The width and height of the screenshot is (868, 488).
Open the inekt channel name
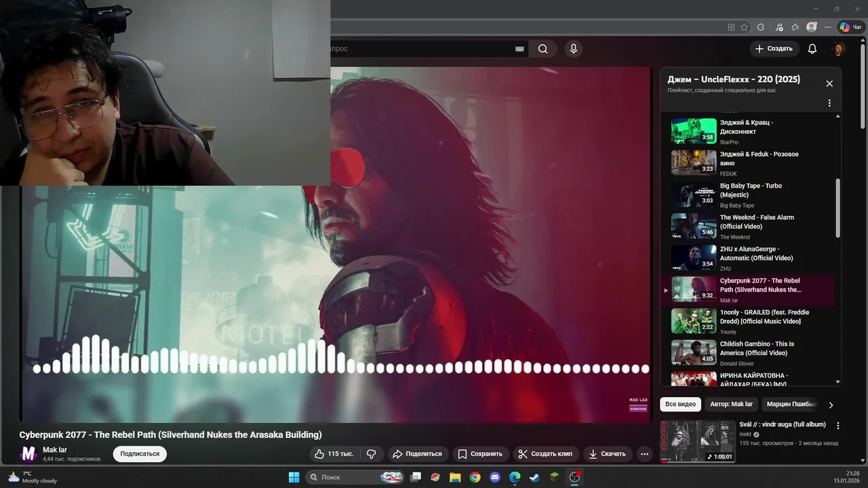coord(745,434)
